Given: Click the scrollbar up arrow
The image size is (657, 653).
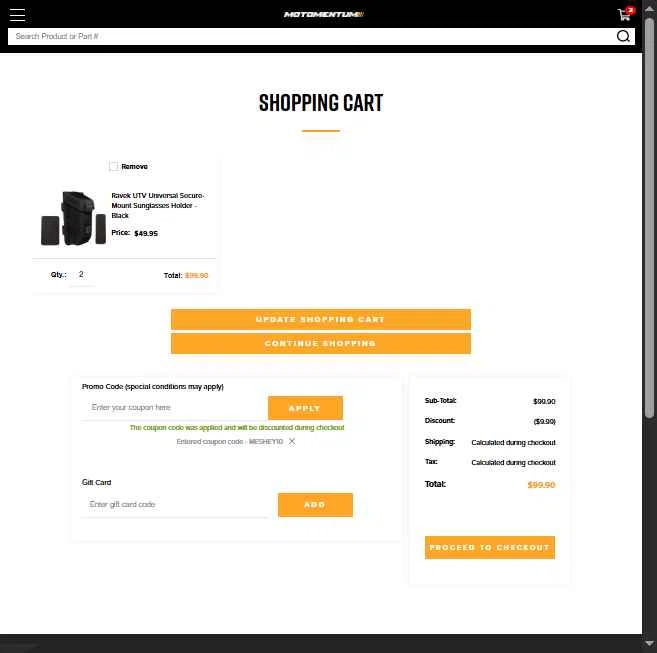Looking at the screenshot, I should [x=649, y=8].
